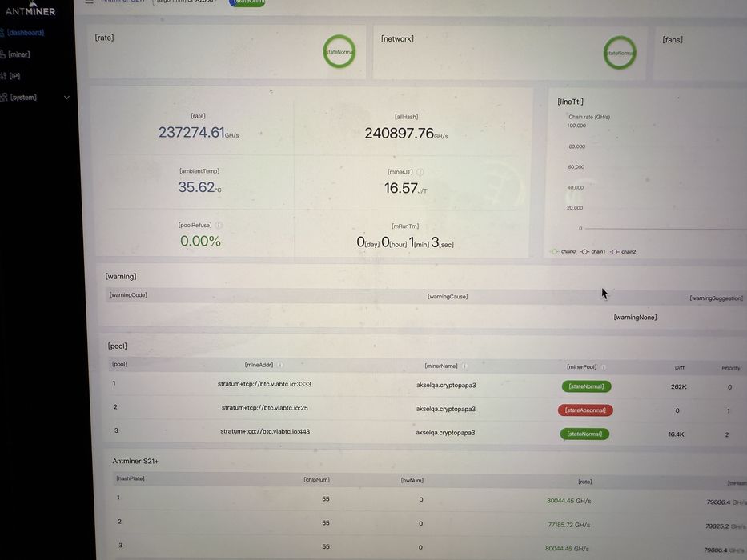Click [stateNormal] badge for pool 3

tap(584, 434)
